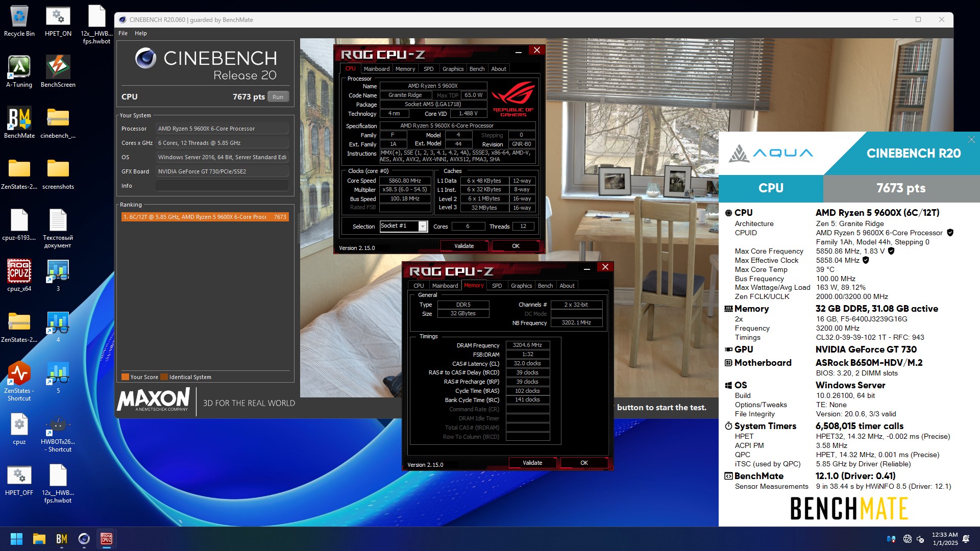Open the cpuz settings file icon
The width and height of the screenshot is (980, 551).
click(x=19, y=429)
